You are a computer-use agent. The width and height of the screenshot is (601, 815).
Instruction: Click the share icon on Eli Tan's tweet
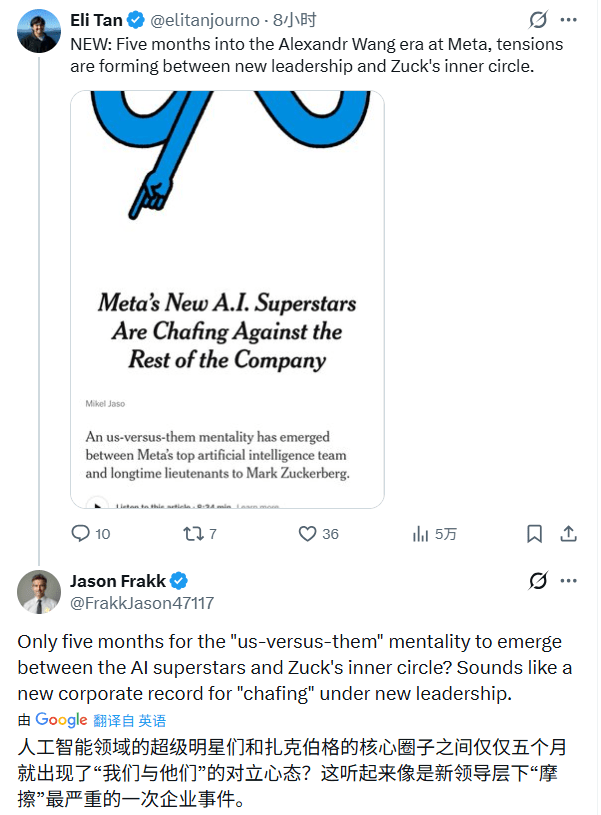568,534
